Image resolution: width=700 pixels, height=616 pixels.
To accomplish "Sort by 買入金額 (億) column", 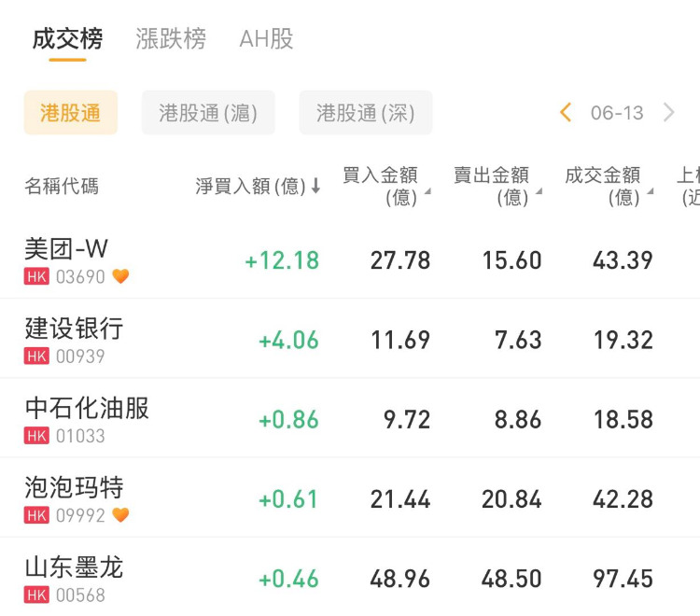I will point(386,186).
